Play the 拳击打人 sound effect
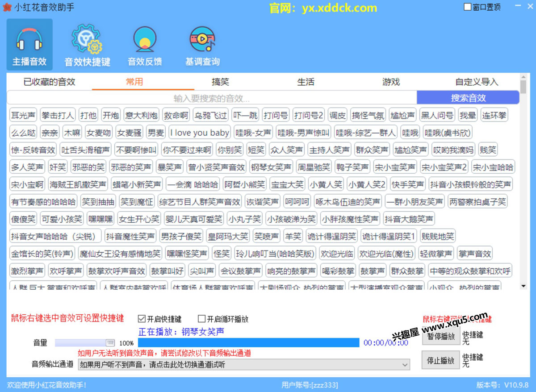 tap(58, 115)
